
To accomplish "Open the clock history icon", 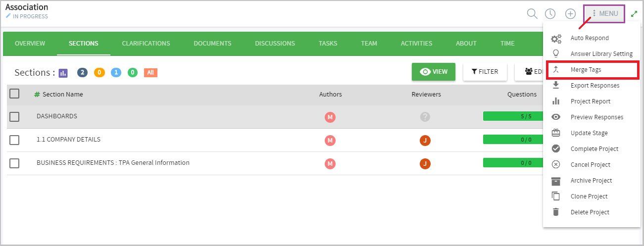I will point(550,14).
